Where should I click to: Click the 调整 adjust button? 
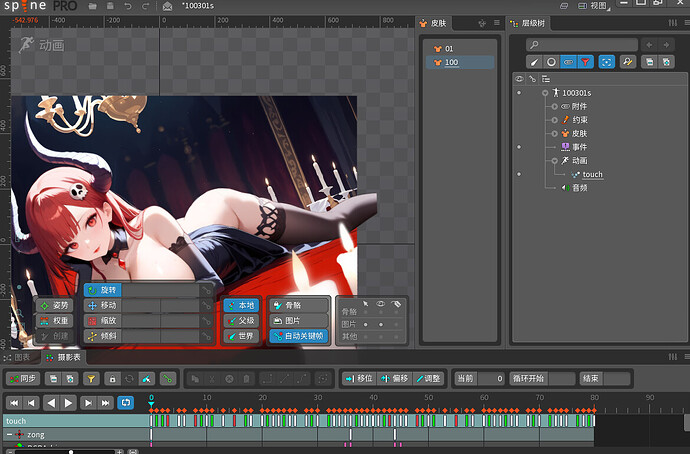pos(429,379)
